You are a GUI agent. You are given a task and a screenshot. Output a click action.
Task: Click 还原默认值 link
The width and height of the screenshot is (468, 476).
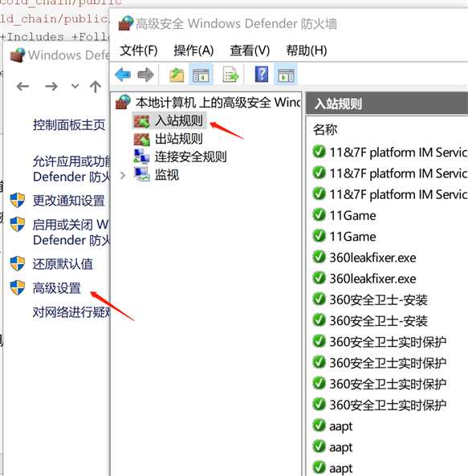coord(63,264)
